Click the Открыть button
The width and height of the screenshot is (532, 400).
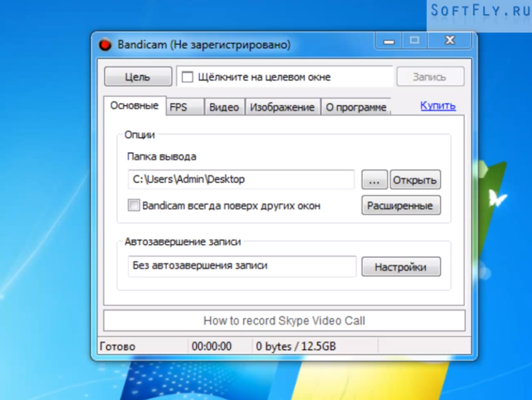pos(415,179)
